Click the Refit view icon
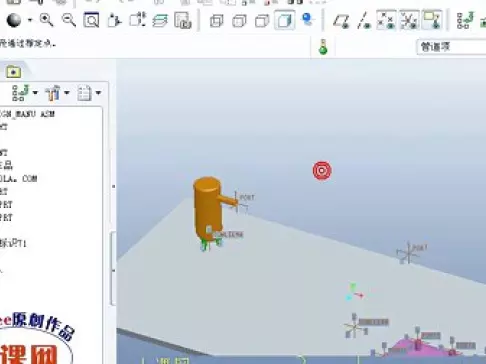This screenshot has width=486, height=364. pos(91,20)
